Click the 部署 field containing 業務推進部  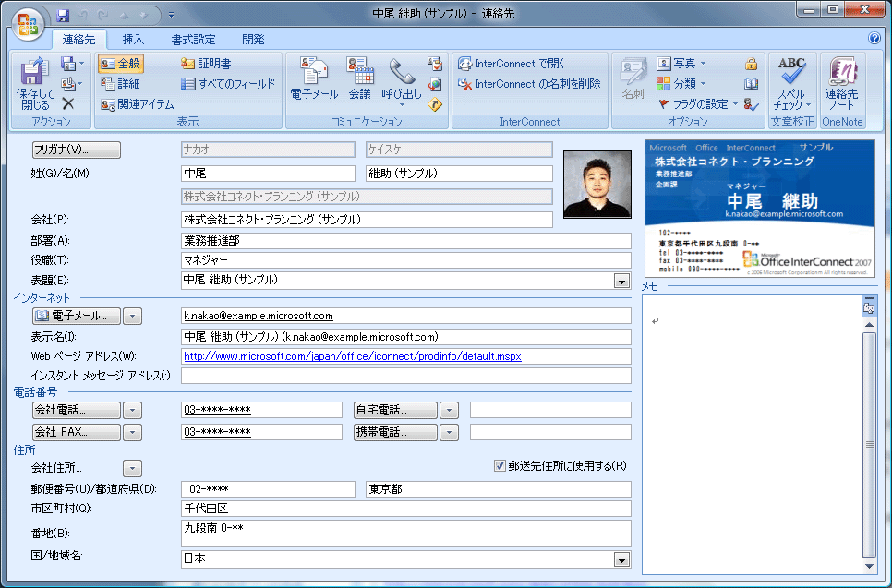(x=406, y=241)
